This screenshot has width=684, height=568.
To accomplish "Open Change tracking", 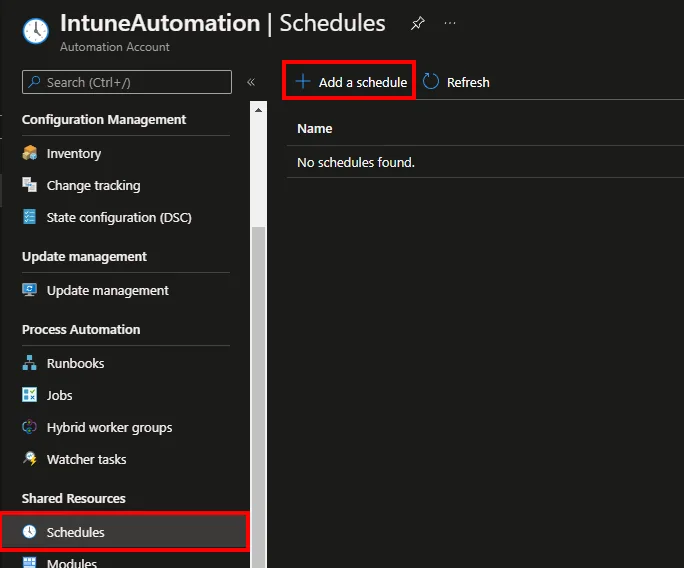I will click(x=93, y=185).
